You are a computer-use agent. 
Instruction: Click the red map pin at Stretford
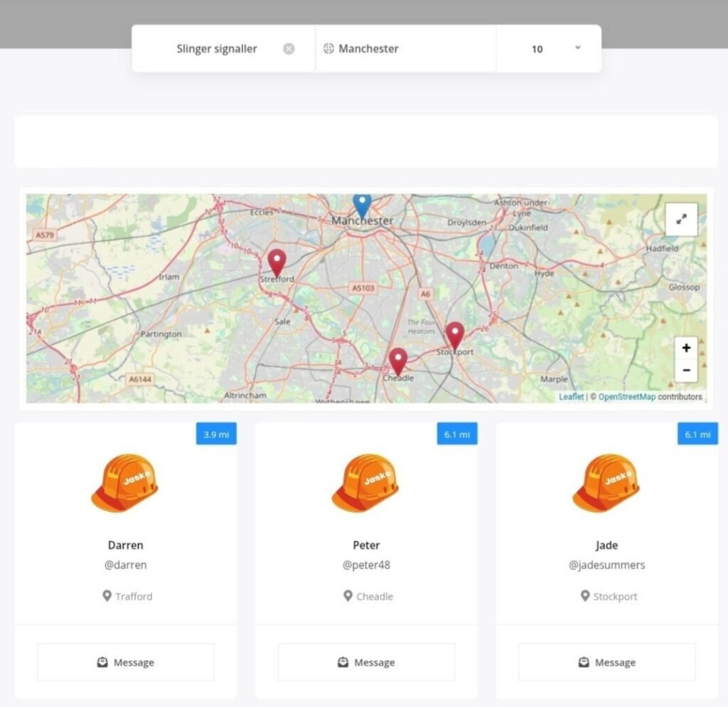coord(277,262)
